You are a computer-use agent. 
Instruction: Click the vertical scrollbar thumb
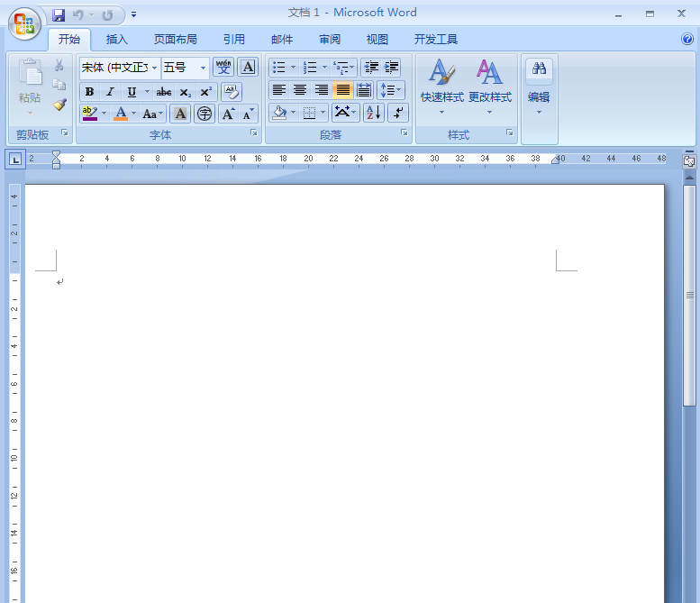coord(690,296)
